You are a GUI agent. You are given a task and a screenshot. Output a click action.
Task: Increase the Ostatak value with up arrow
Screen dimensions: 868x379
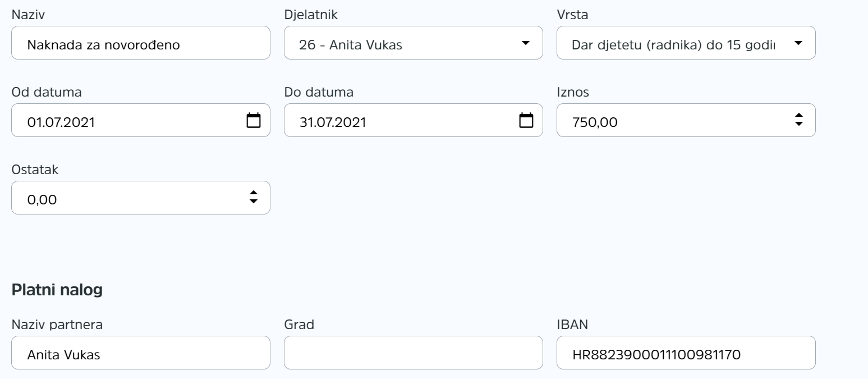[x=254, y=193]
